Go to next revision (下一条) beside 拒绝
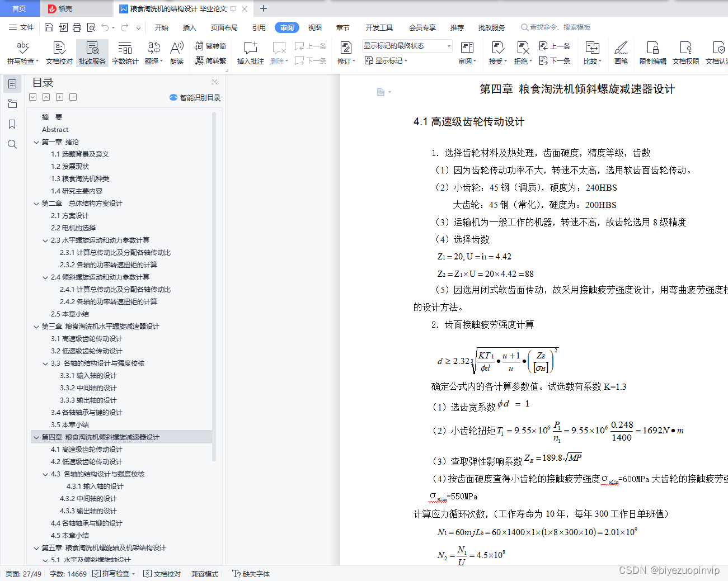The height and width of the screenshot is (581, 728). (555, 60)
